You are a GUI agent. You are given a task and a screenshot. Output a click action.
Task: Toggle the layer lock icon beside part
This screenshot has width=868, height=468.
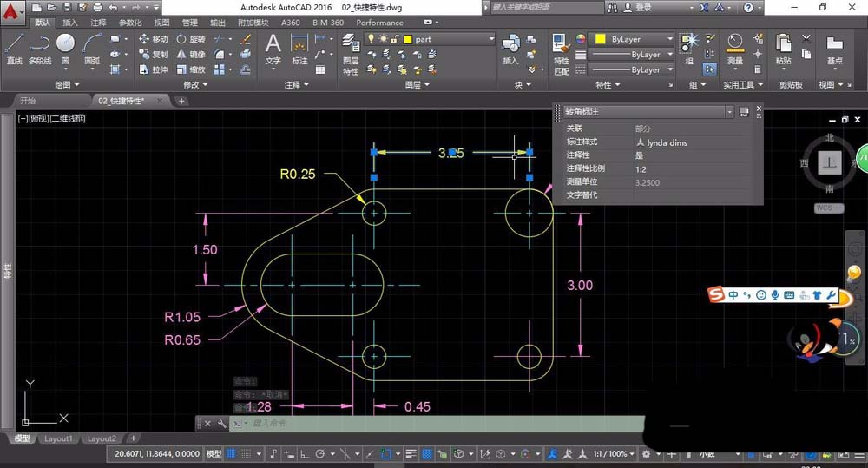click(393, 39)
